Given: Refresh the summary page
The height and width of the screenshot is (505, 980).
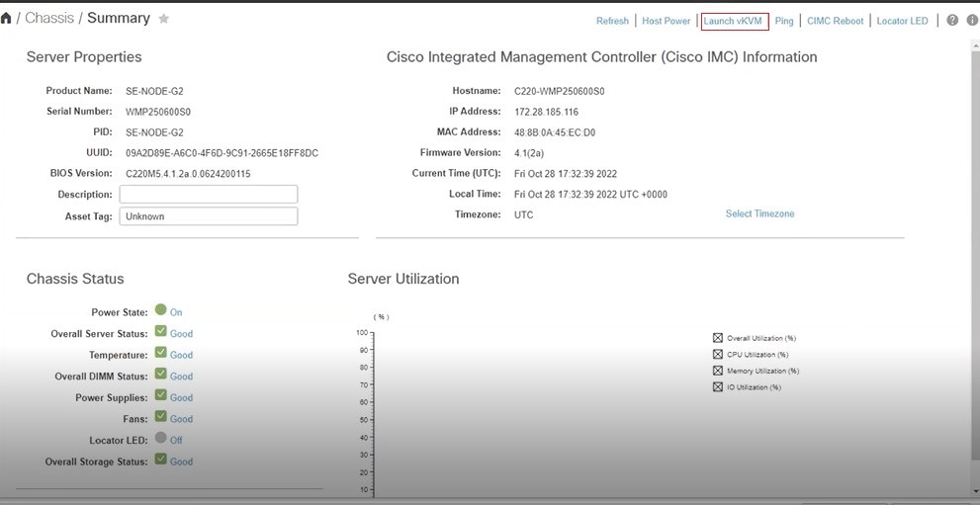Looking at the screenshot, I should click(612, 21).
